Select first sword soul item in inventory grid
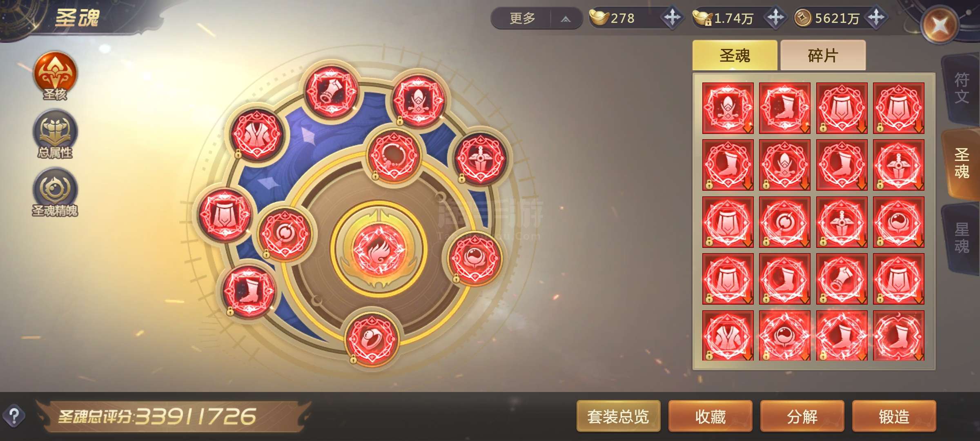Image resolution: width=980 pixels, height=441 pixels. pyautogui.click(x=728, y=108)
